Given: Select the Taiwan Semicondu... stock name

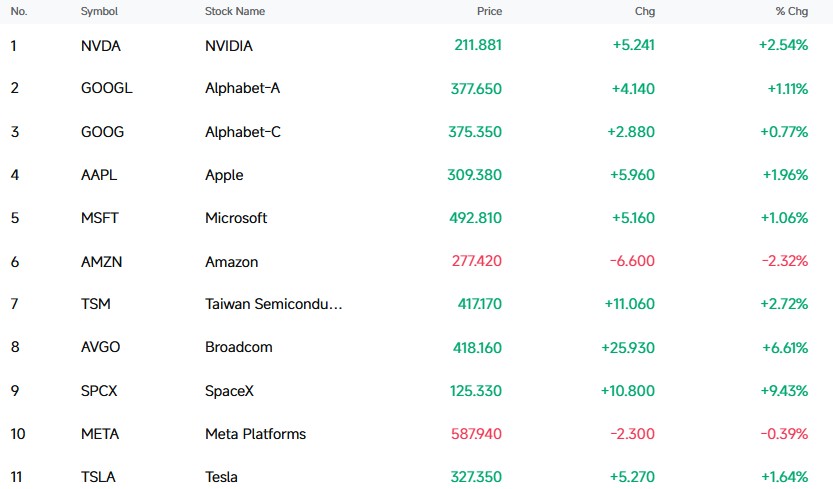Looking at the screenshot, I should coord(274,304).
